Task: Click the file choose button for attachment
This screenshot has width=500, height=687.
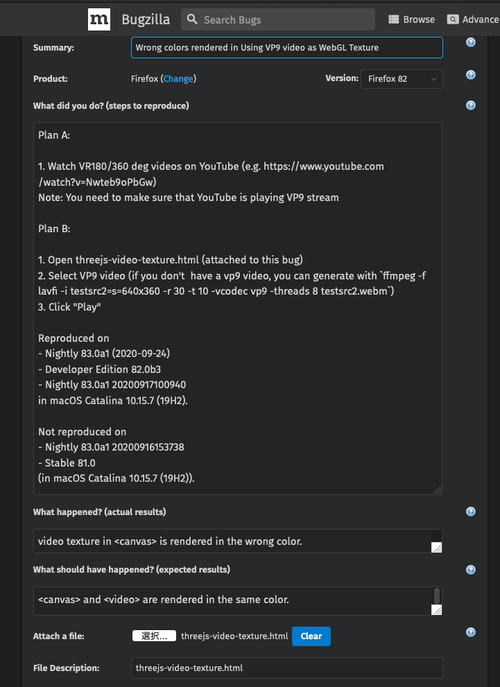Action: point(154,636)
